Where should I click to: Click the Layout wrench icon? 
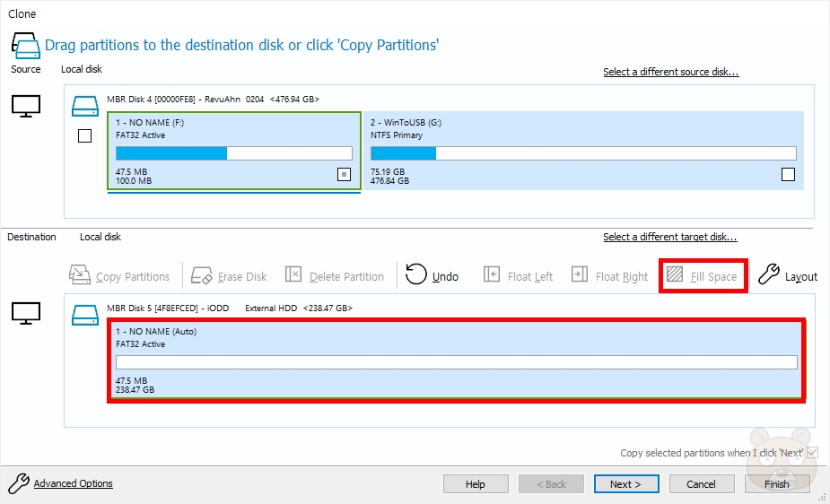pyautogui.click(x=769, y=274)
